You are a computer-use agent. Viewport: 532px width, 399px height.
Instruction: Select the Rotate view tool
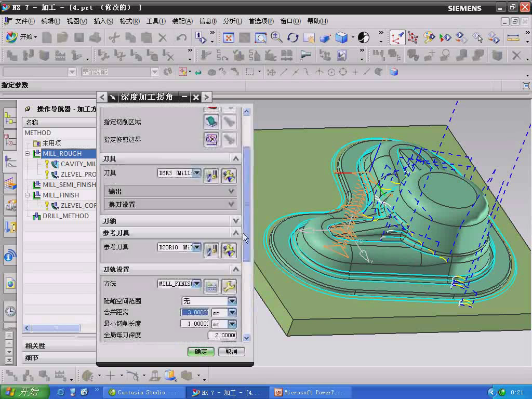(x=292, y=37)
